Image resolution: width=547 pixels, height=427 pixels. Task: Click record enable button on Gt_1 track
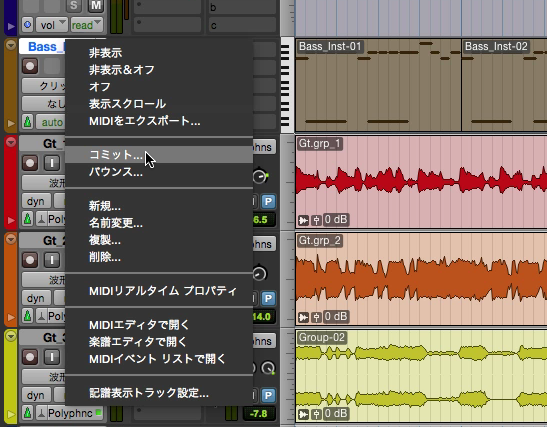30,163
